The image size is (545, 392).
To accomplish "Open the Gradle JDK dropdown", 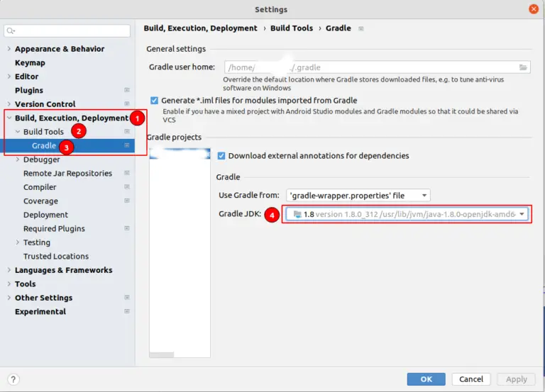I will click(407, 214).
